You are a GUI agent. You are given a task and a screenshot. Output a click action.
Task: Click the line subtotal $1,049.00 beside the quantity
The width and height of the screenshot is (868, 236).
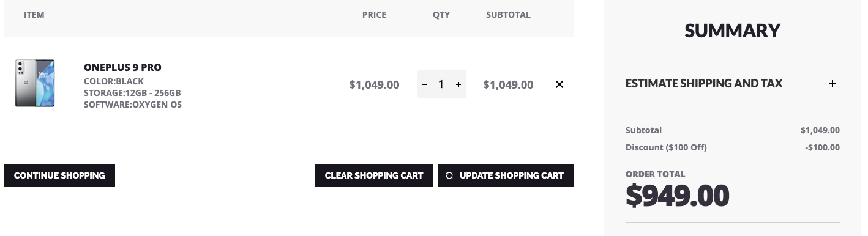(x=508, y=85)
